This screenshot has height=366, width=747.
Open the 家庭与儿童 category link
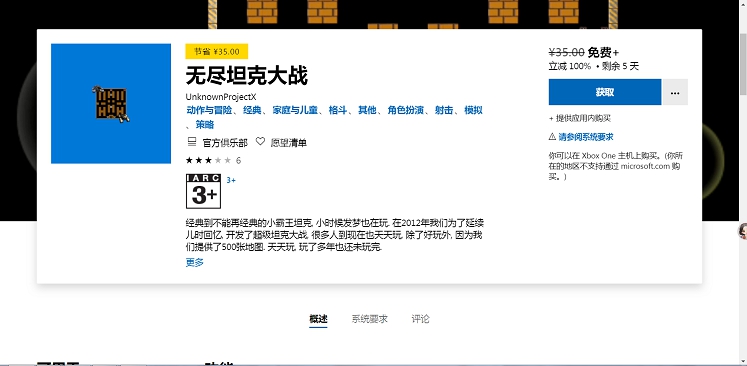295,110
